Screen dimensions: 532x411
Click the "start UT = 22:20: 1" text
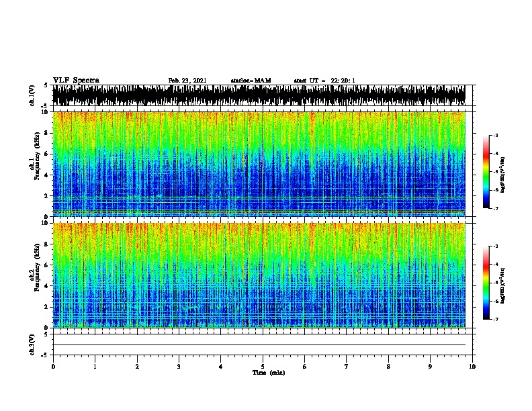(x=324, y=81)
